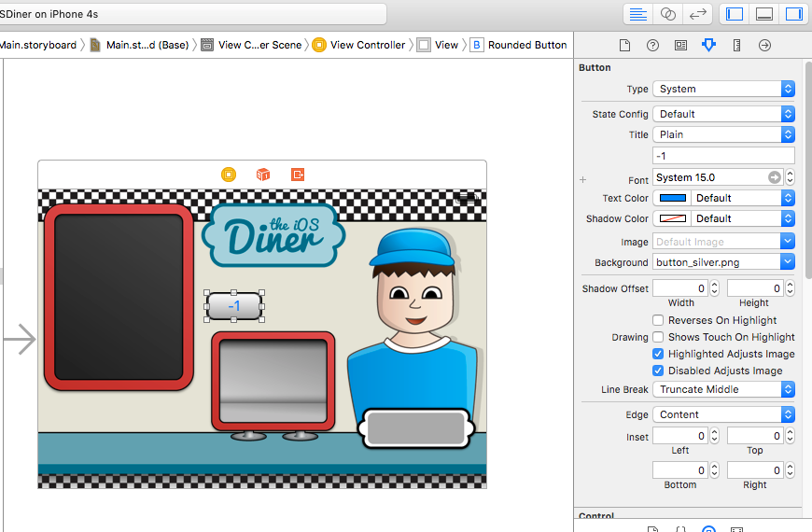This screenshot has width=812, height=532.
Task: Click the Shadow Color swatch
Action: tap(672, 218)
